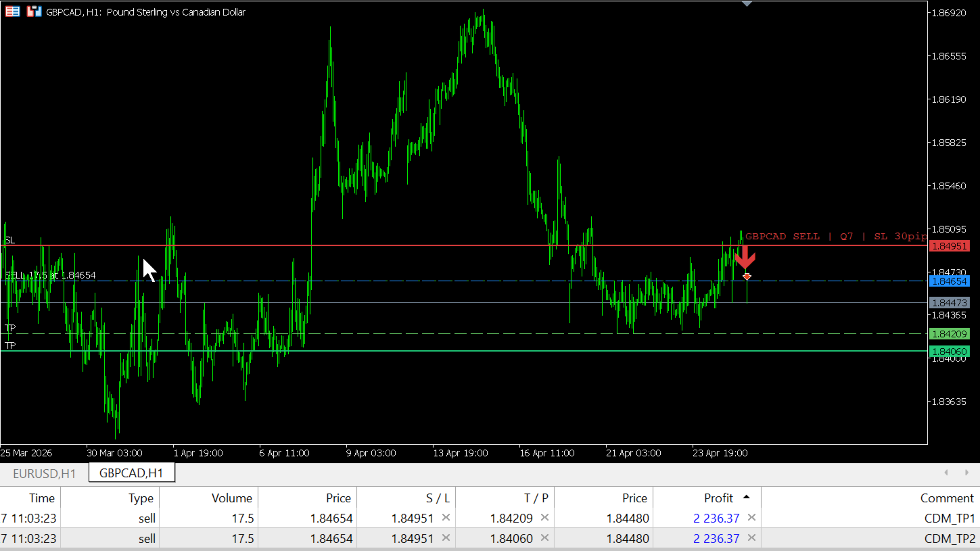Remove stop loss on the CDM_TP2 order
This screenshot has height=551, width=980.
click(x=446, y=538)
